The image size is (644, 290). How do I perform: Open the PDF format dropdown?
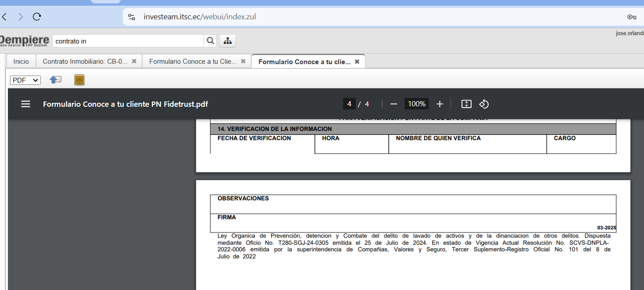click(x=25, y=80)
